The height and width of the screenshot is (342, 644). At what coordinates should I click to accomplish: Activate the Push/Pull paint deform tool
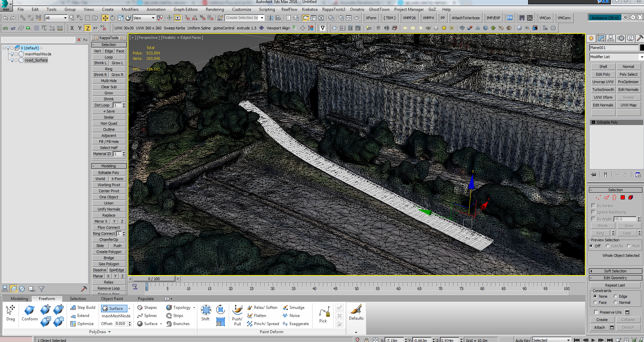click(x=238, y=315)
